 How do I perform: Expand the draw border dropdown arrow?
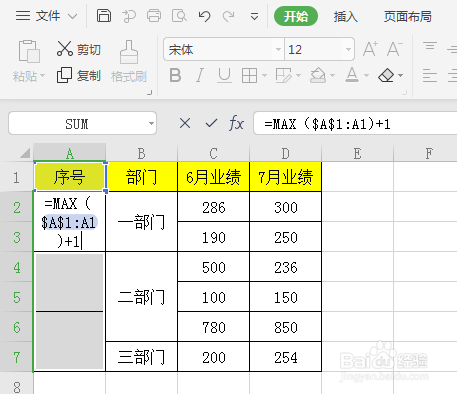(x=298, y=75)
